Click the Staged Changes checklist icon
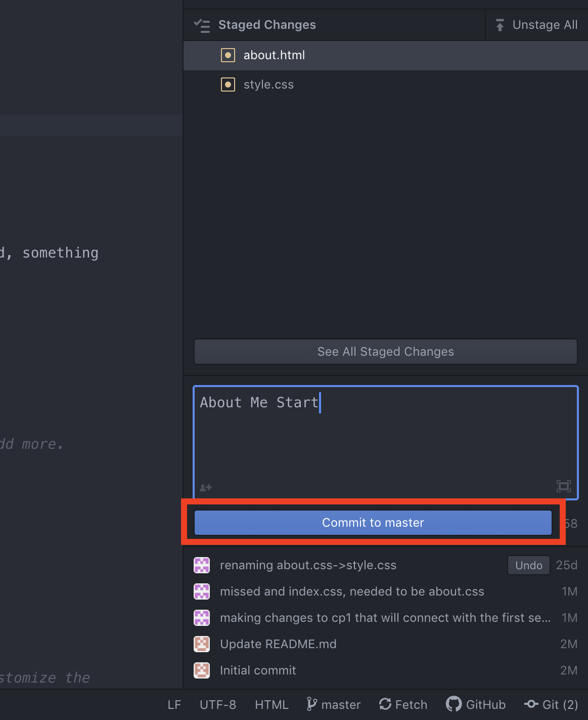Image resolution: width=588 pixels, height=720 pixels. click(202, 25)
